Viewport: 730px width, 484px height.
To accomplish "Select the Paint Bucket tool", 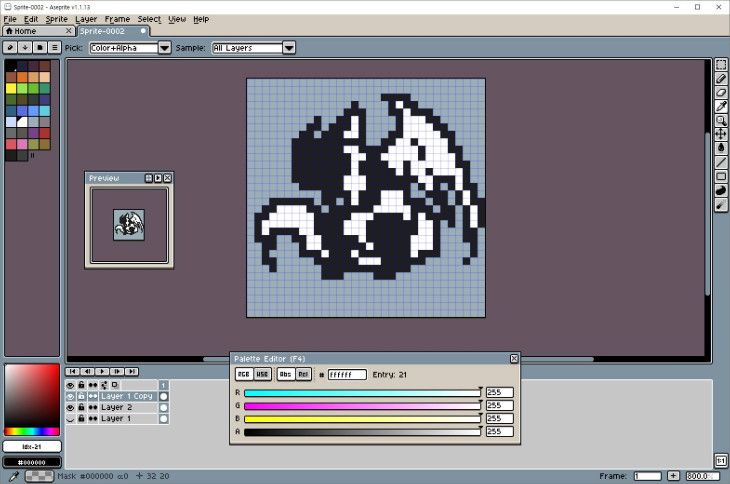I will pyautogui.click(x=721, y=148).
